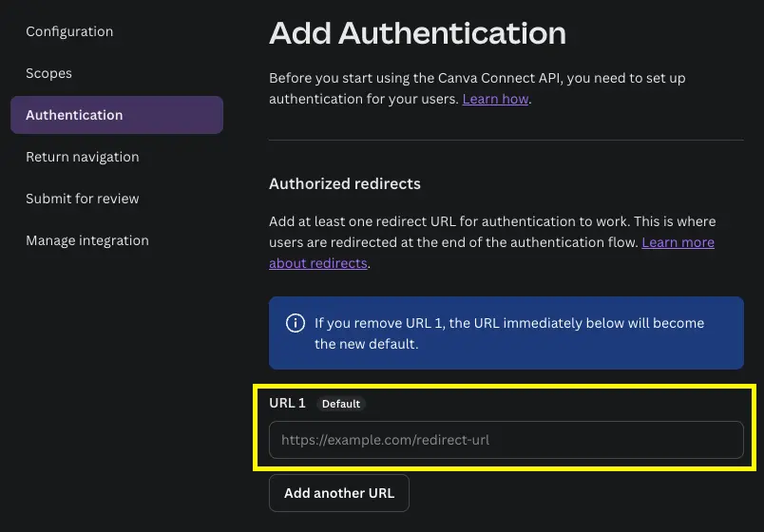Click the Add Authentication page heading

pyautogui.click(x=417, y=33)
